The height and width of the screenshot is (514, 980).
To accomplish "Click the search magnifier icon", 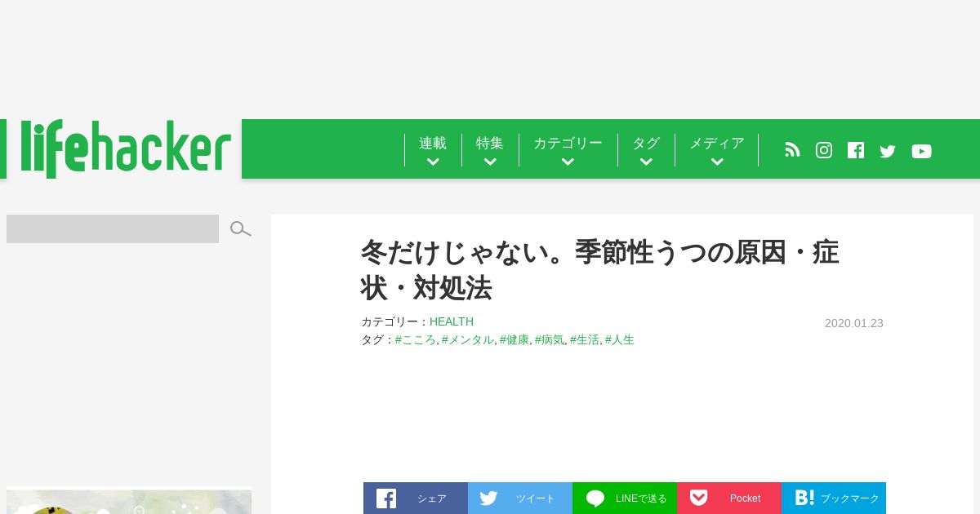I will tap(240, 229).
